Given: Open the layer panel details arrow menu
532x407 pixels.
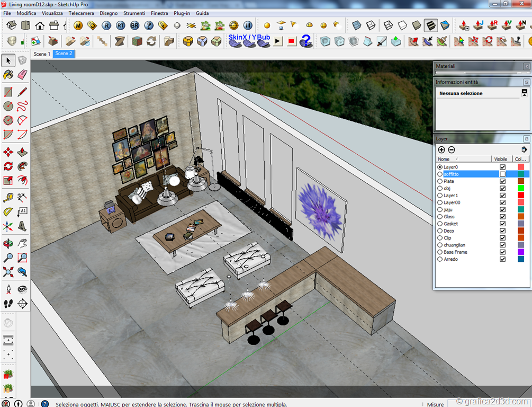Looking at the screenshot, I should tap(524, 150).
